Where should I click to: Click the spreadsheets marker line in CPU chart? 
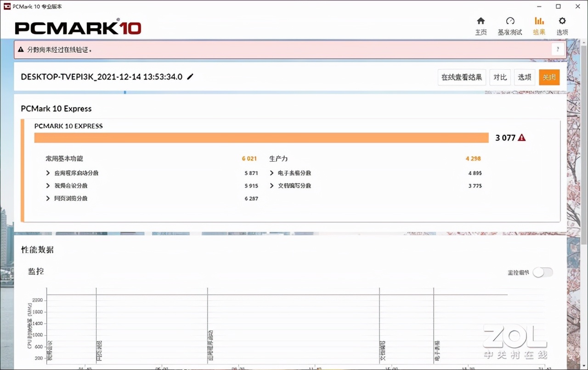[x=434, y=325]
